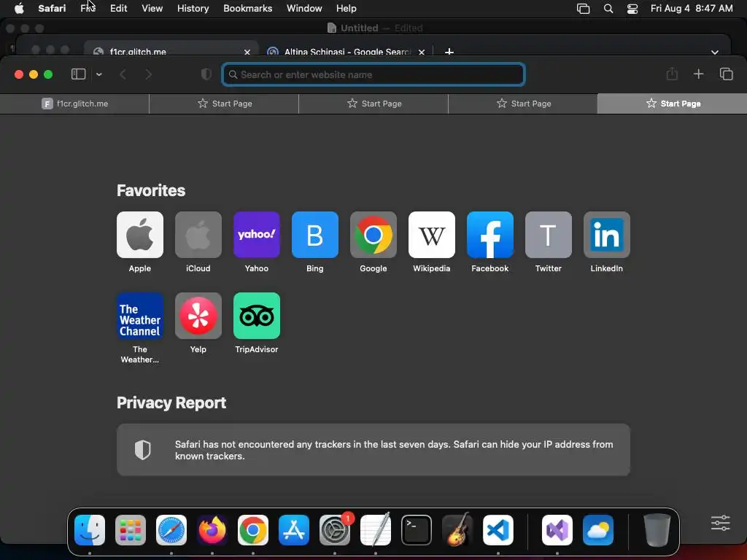Open the Apple favorite
Image resolution: width=747 pixels, height=560 pixels.
pyautogui.click(x=139, y=235)
